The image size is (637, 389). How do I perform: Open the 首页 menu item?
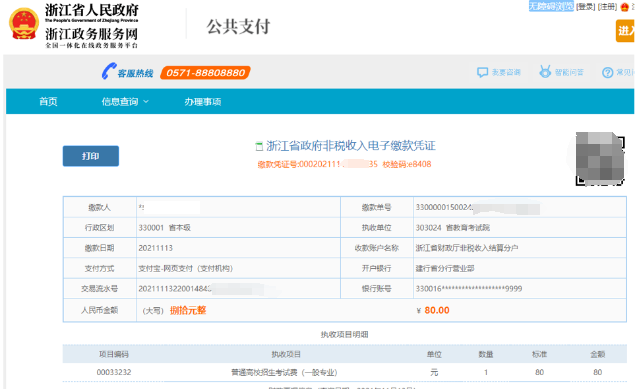[x=48, y=102]
